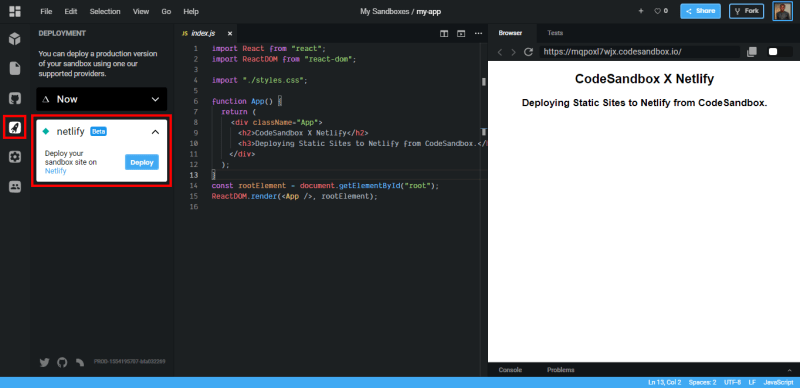Click the preview URL address field
Viewport: 800px width, 388px height.
click(640, 52)
